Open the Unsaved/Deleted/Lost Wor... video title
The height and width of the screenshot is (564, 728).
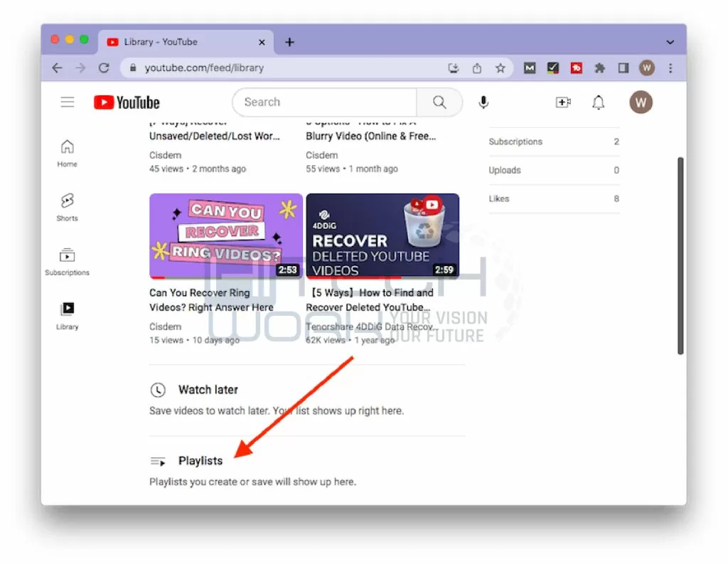[x=215, y=136]
